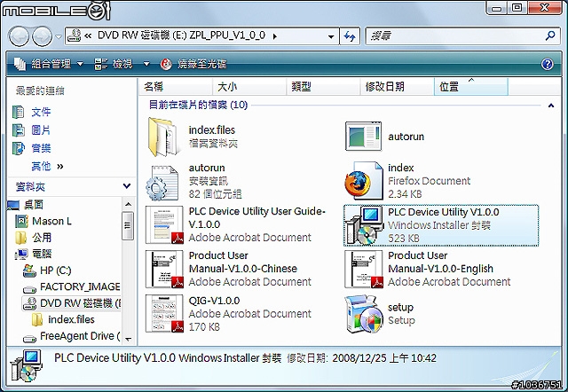Close the Explorer window
Image resolution: width=568 pixels, height=392 pixels.
[x=545, y=8]
